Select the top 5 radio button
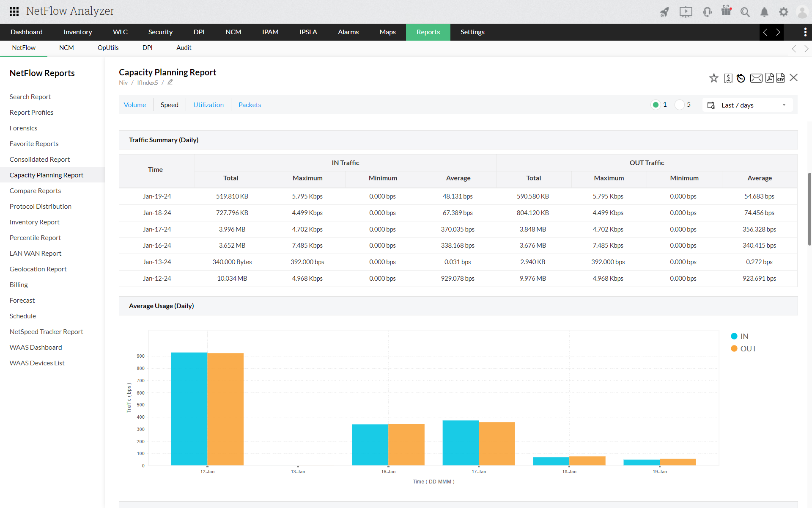Image resolution: width=812 pixels, height=508 pixels. coord(680,105)
